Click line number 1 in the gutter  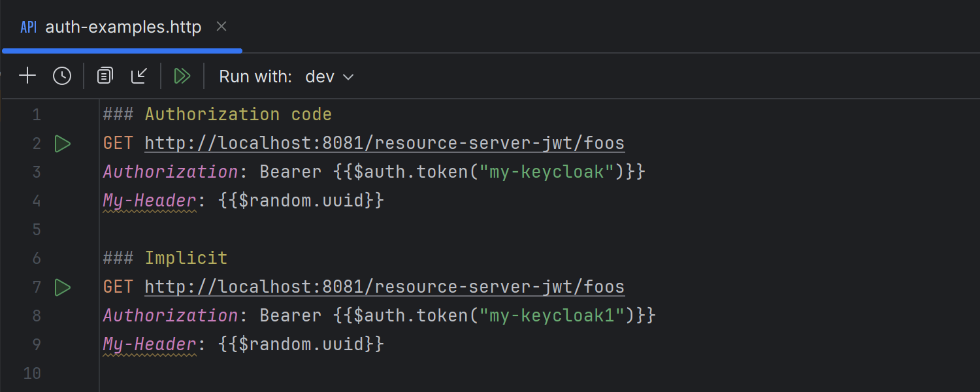[x=37, y=115]
